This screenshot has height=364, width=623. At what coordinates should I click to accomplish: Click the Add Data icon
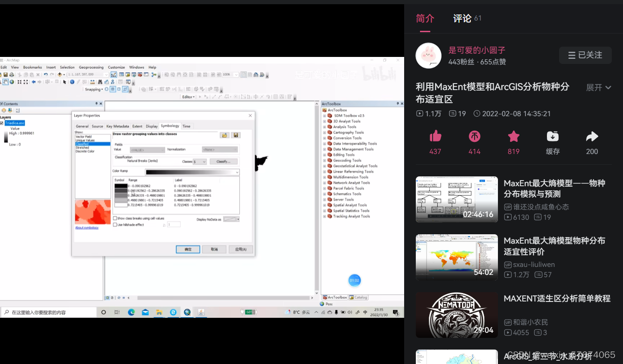click(60, 75)
